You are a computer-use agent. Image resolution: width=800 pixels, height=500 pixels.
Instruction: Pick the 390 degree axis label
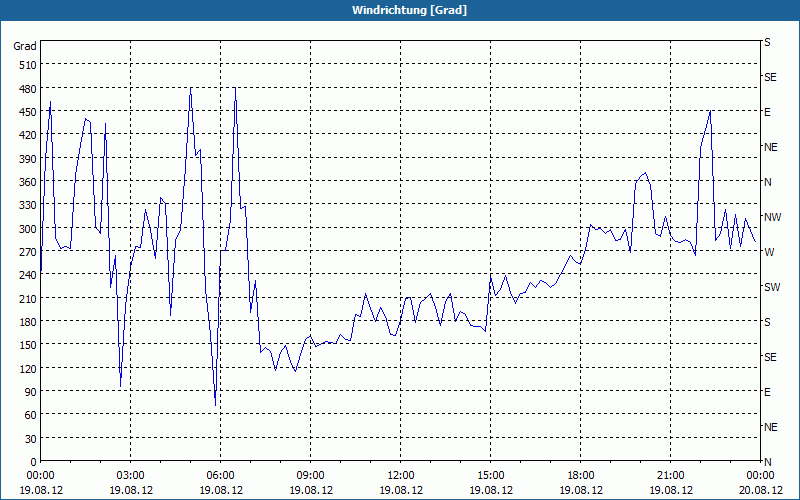point(28,159)
